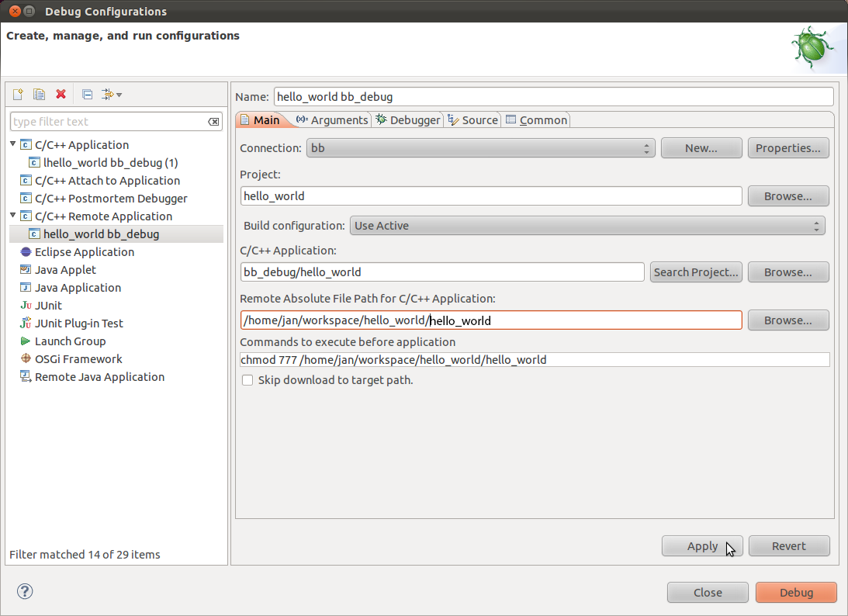Click the C/C++ Application category icon

(x=26, y=144)
